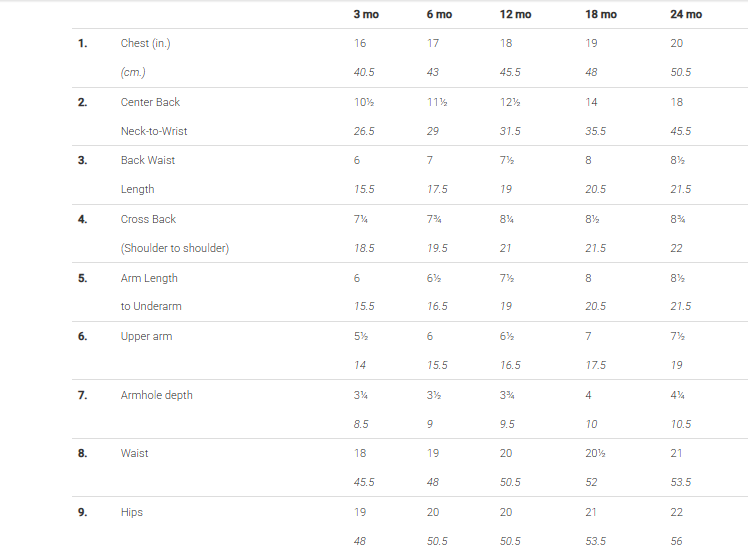Click row number 5. in the table
The height and width of the screenshot is (558, 748).
click(x=83, y=278)
